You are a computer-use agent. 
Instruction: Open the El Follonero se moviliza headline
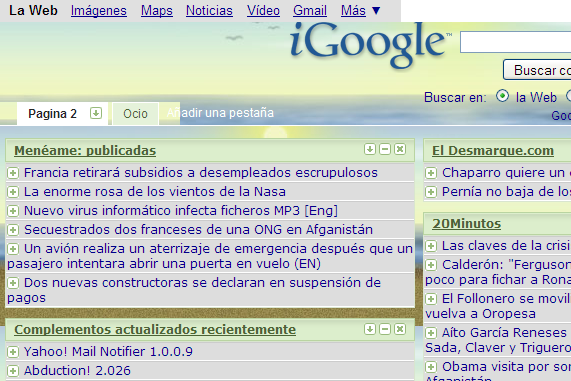(498, 306)
